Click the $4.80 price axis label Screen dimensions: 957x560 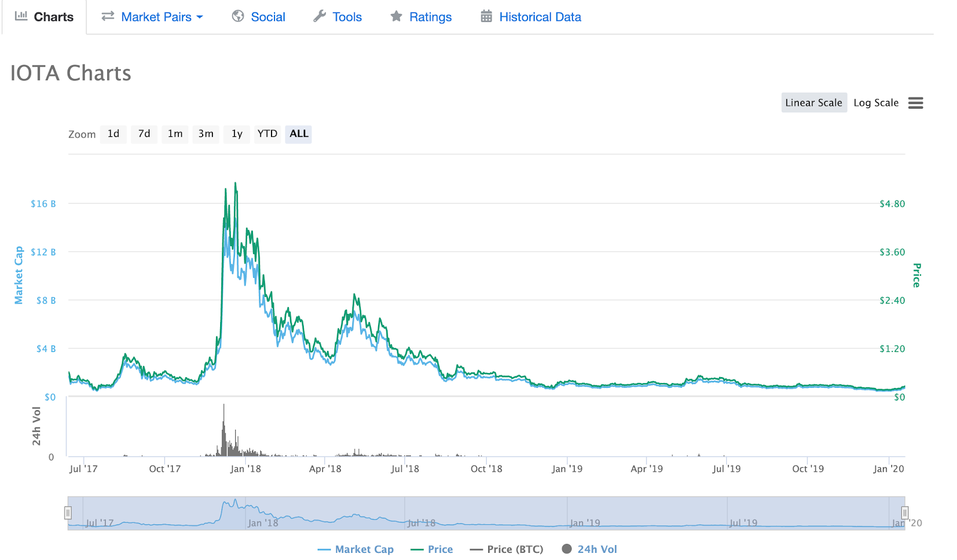coord(892,204)
